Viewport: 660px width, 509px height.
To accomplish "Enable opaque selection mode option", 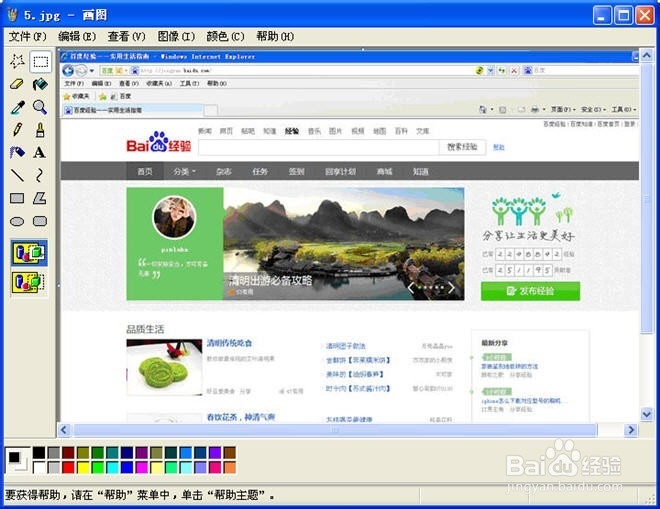I will tap(29, 253).
